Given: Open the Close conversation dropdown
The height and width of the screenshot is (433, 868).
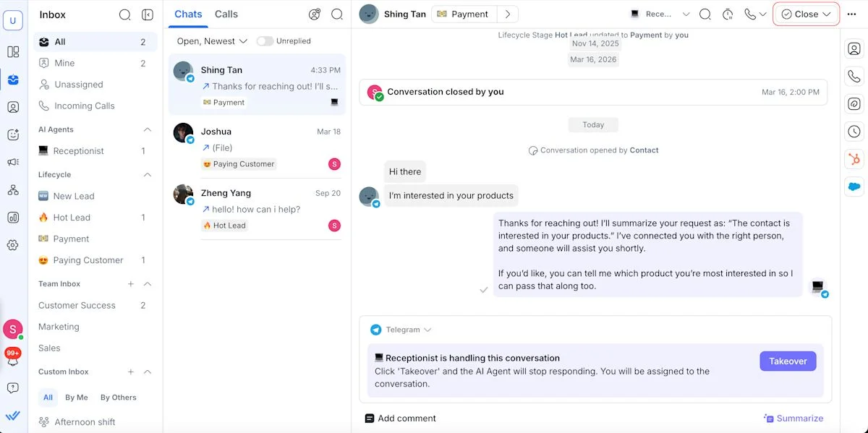Looking at the screenshot, I should [807, 14].
